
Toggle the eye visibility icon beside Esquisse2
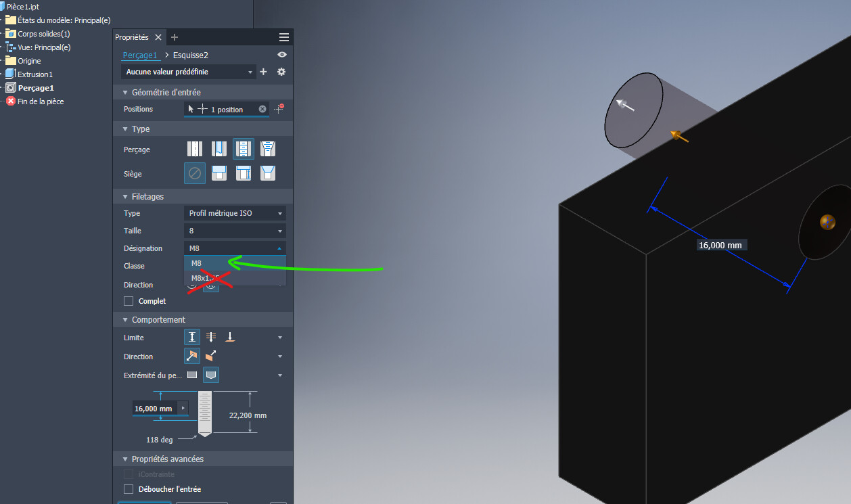pyautogui.click(x=282, y=55)
